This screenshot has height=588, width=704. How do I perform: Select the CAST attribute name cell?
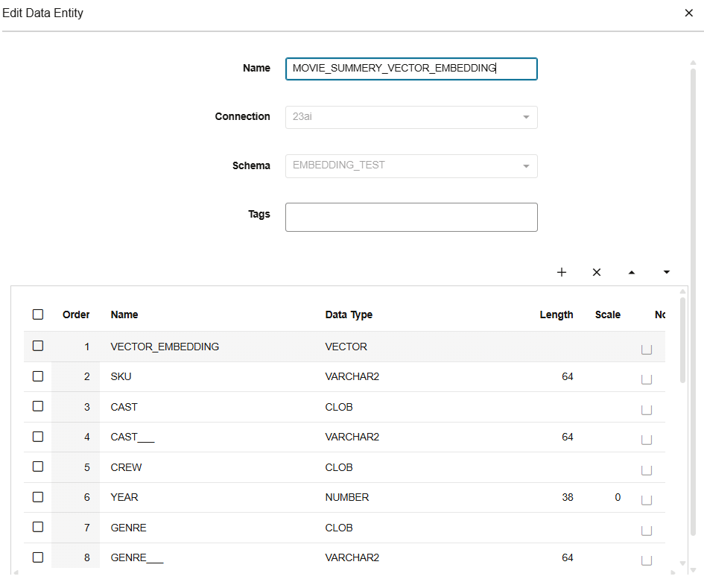click(x=124, y=407)
